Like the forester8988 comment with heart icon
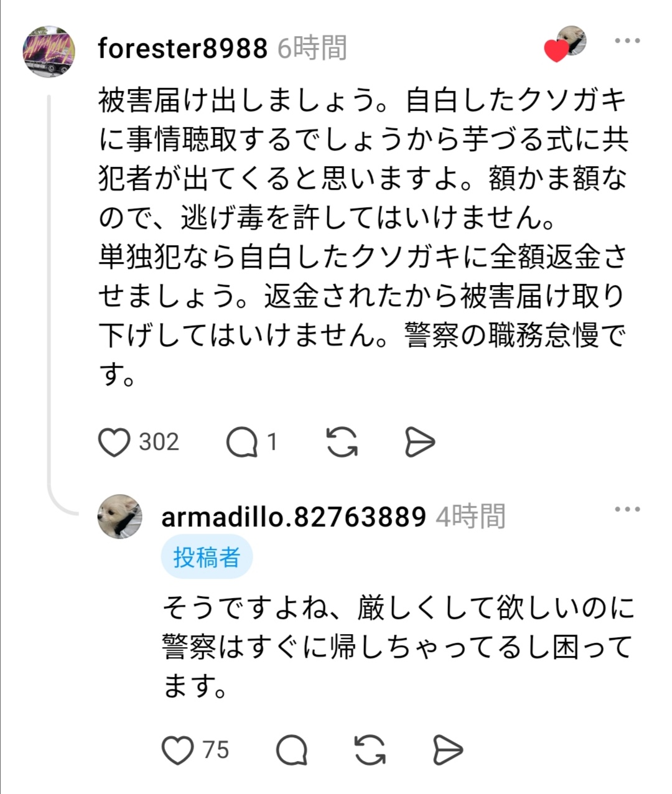 click(114, 442)
